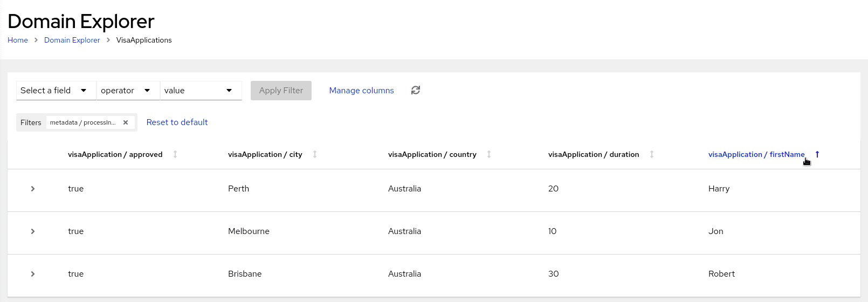Screen dimensions: 868x302
Task: Open the operator dropdown
Action: click(x=128, y=91)
